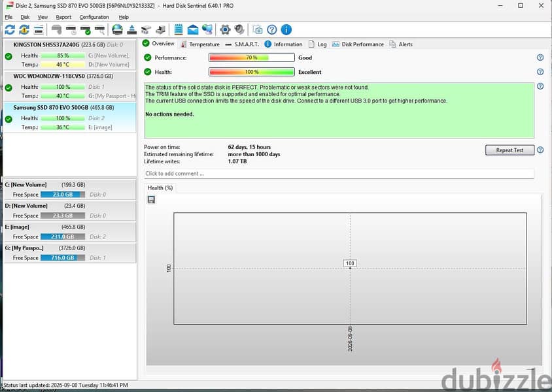Click the network computers globe icon

(x=207, y=30)
